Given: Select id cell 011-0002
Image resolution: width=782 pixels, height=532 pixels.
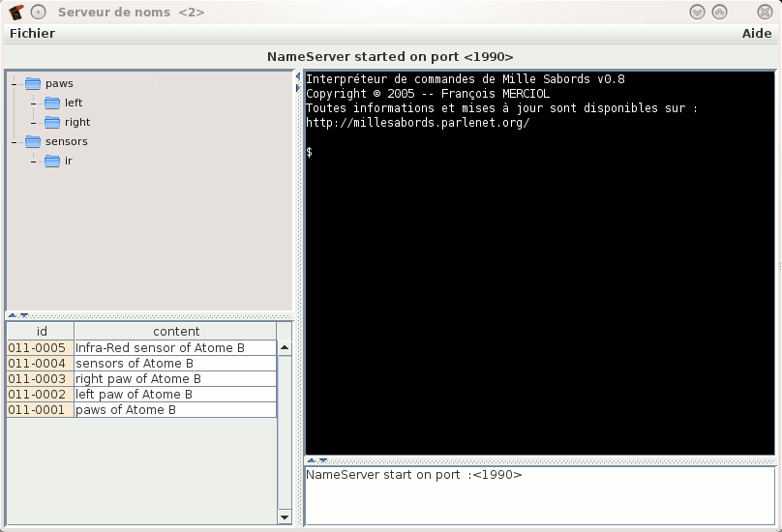Looking at the screenshot, I should 41,395.
